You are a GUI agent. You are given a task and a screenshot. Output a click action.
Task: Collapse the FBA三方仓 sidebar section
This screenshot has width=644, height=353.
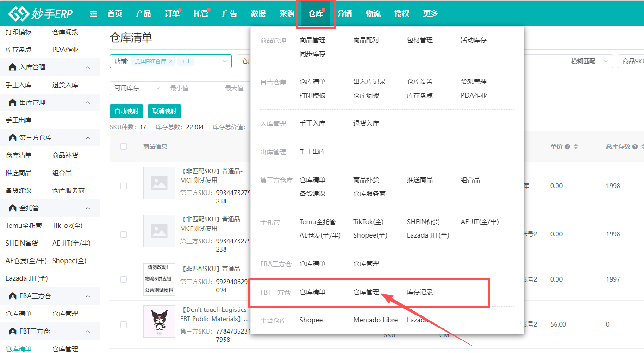(x=88, y=296)
